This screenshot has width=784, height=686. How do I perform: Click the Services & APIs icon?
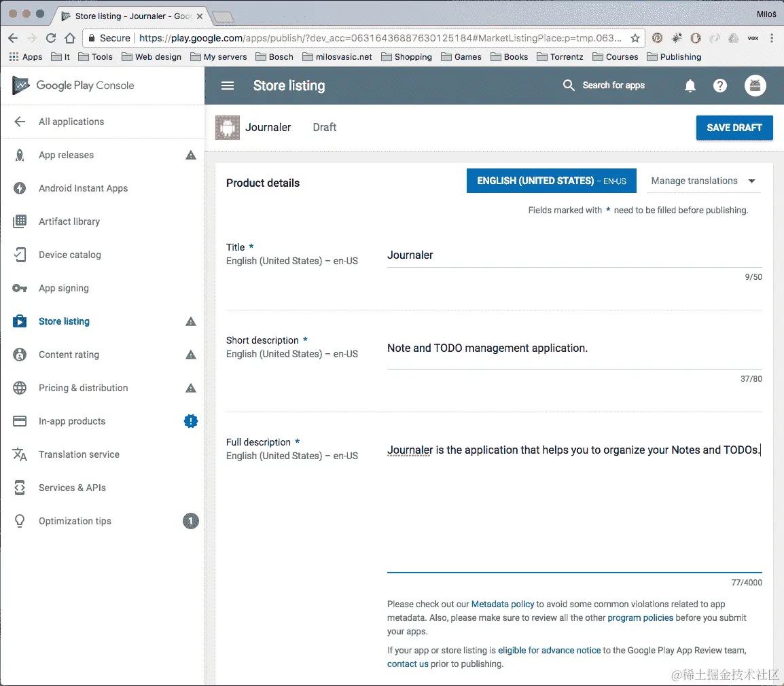20,488
